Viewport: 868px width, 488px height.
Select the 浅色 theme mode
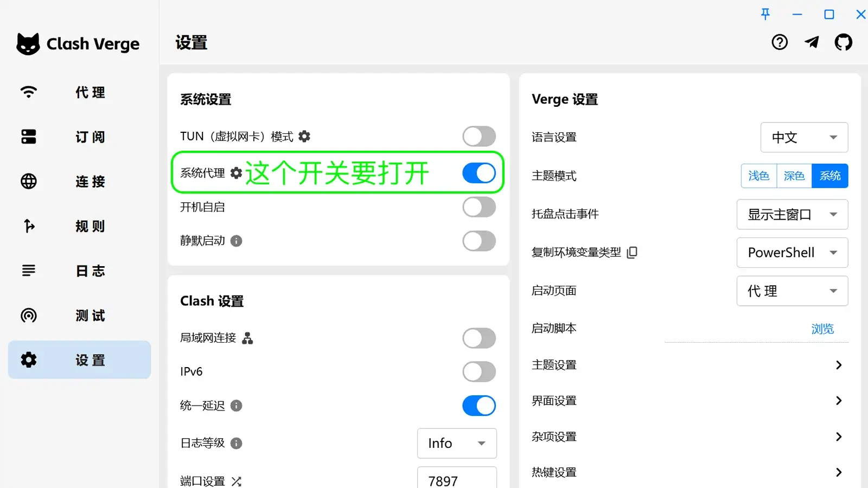point(758,175)
